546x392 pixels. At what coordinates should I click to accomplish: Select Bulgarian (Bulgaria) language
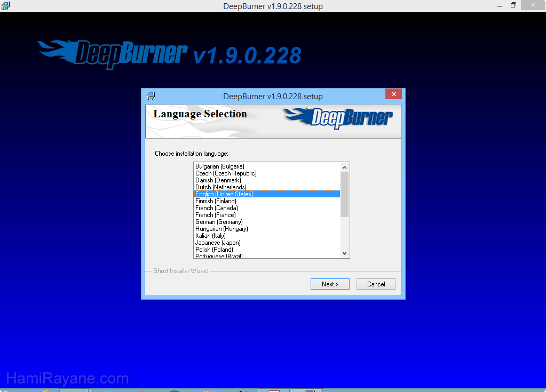point(267,166)
